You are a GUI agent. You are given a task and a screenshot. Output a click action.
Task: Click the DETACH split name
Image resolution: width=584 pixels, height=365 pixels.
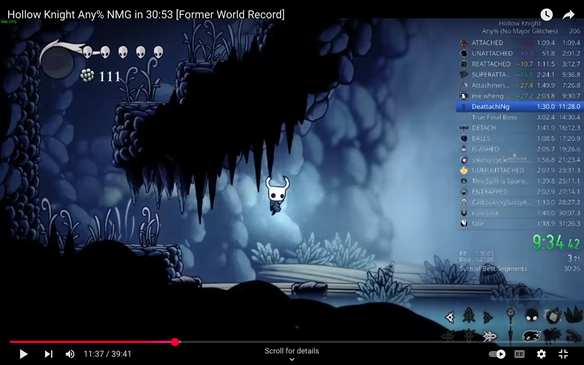point(483,128)
